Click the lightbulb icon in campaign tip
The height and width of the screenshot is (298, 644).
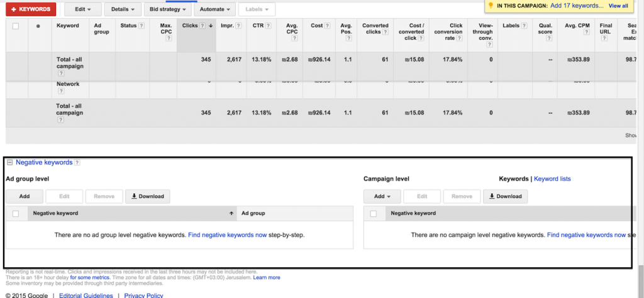click(491, 6)
